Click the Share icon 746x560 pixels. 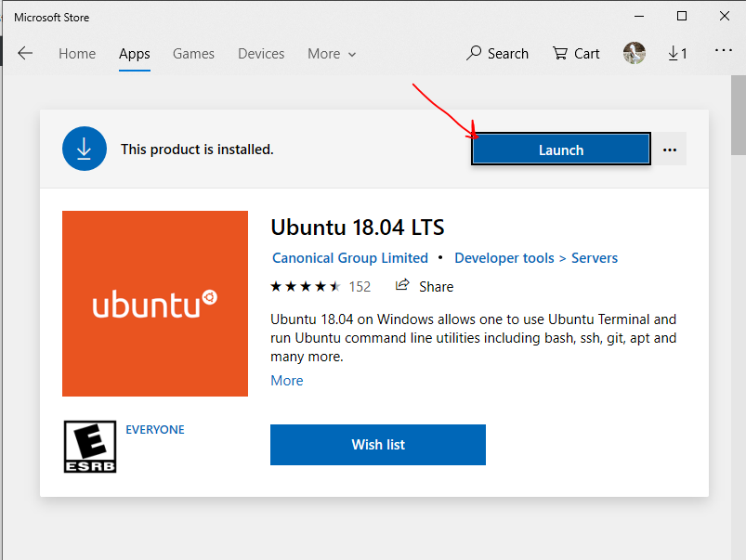pyautogui.click(x=402, y=285)
